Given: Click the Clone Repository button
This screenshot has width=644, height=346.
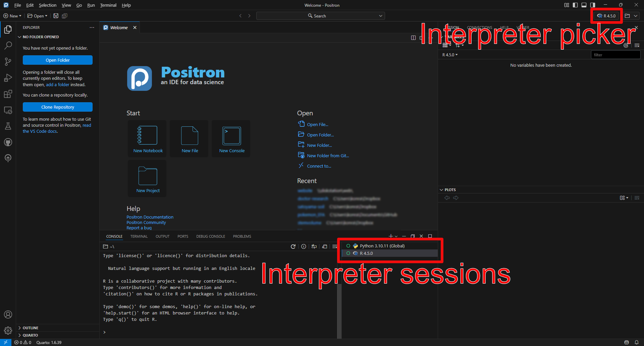Looking at the screenshot, I should pyautogui.click(x=58, y=107).
